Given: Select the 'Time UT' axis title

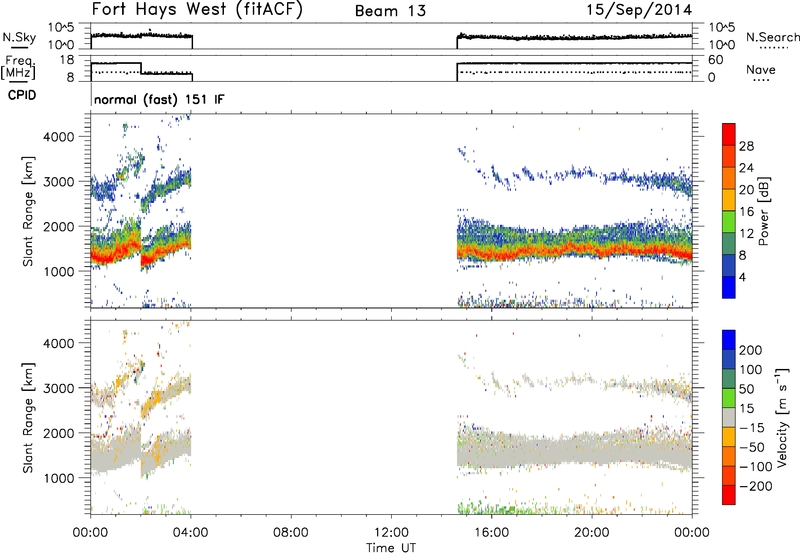Looking at the screenshot, I should (x=391, y=547).
